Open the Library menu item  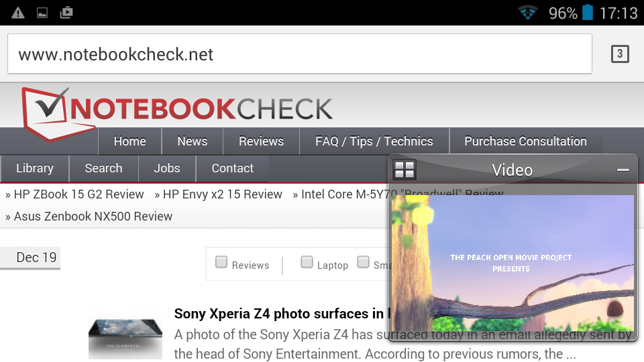(35, 168)
